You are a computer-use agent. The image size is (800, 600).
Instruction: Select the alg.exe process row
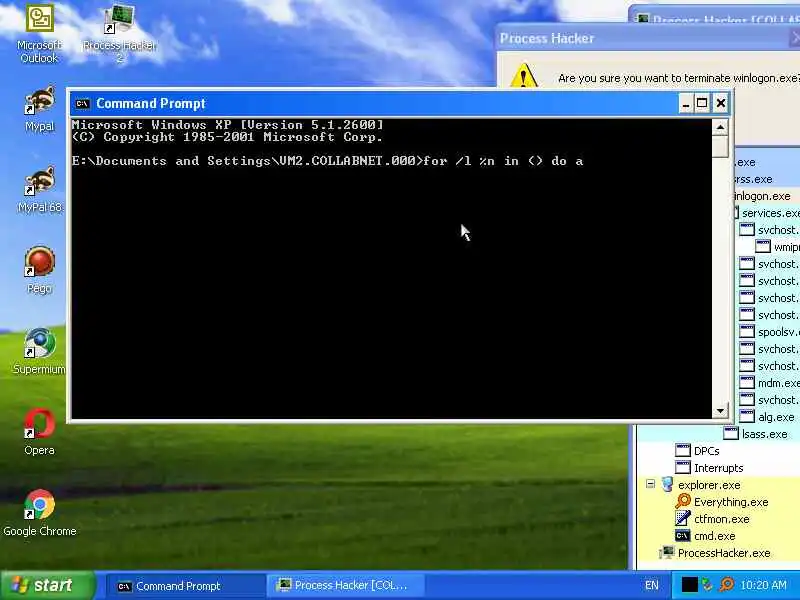click(x=768, y=417)
